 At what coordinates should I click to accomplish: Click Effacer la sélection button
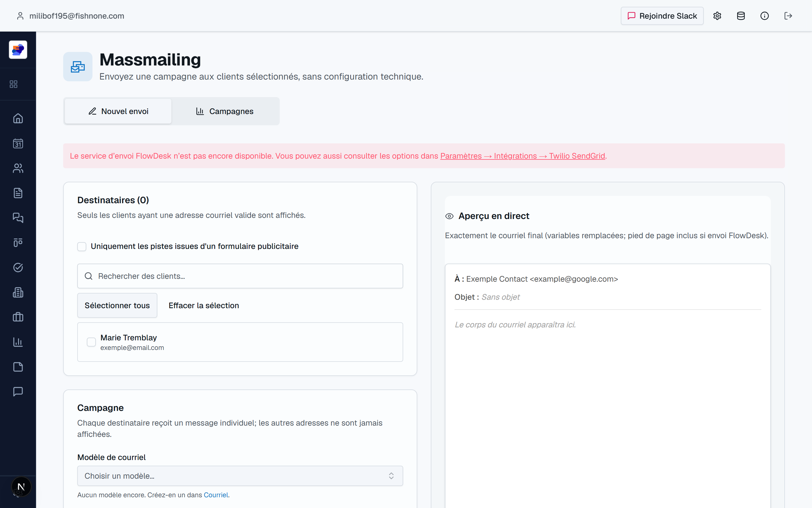click(x=204, y=305)
